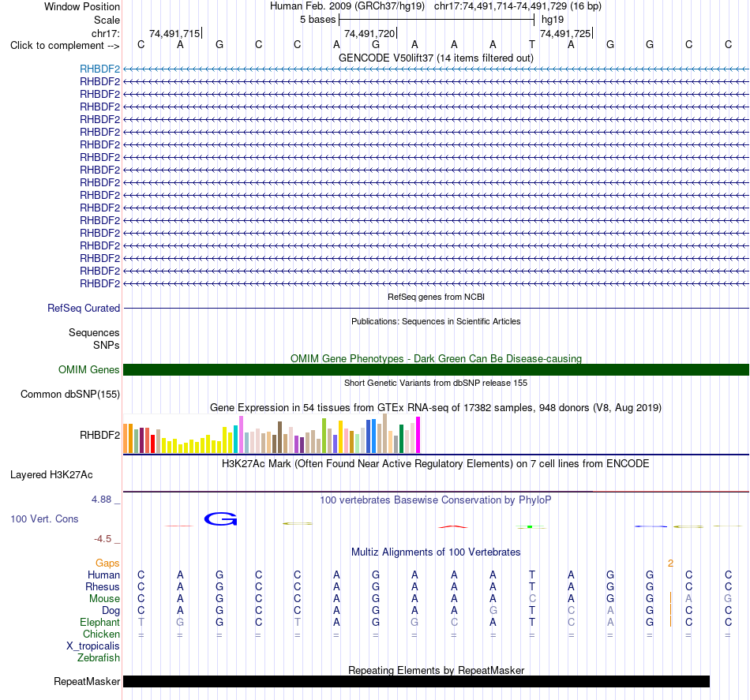Open the H3K27Ac Mark track title
The image size is (750, 700).
(436, 464)
